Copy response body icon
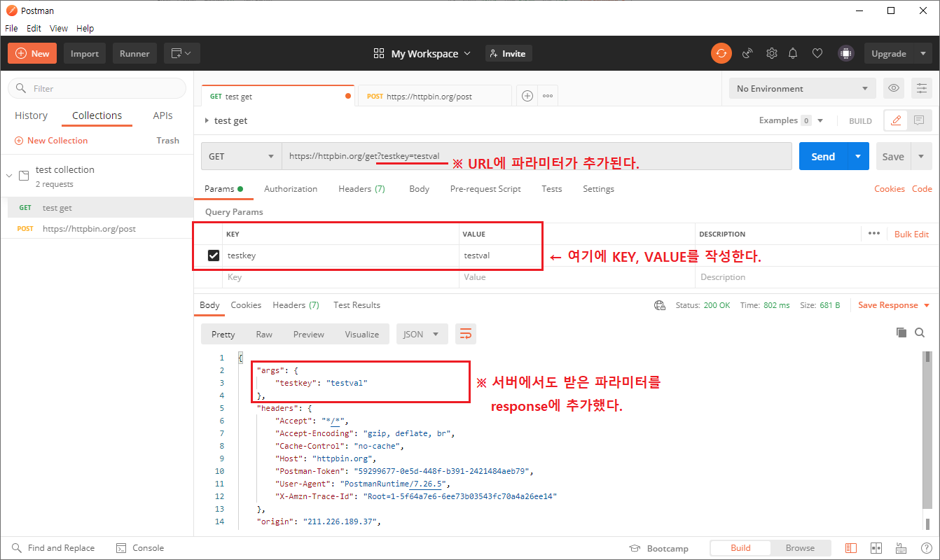Image resolution: width=940 pixels, height=560 pixels. click(x=901, y=332)
